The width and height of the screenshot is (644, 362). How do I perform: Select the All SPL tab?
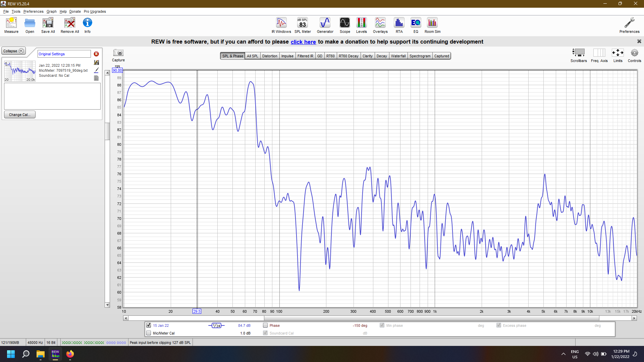253,56
